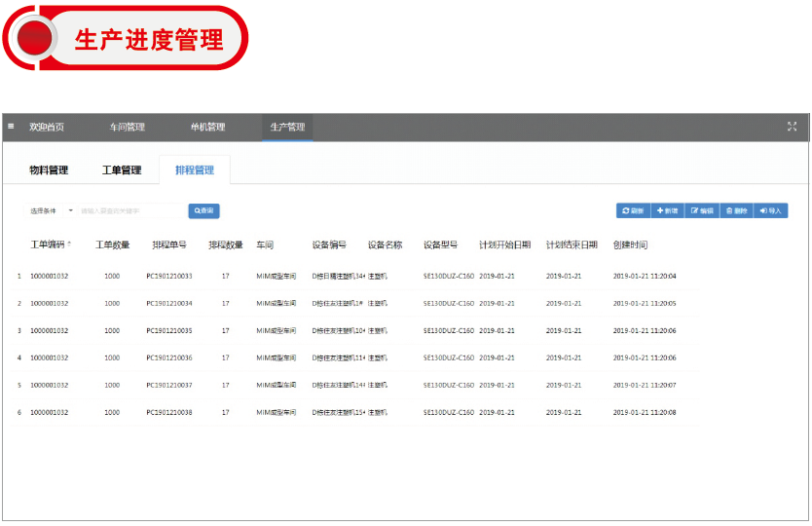
Task: Switch to 车间管理 in top navigation
Action: [x=128, y=127]
